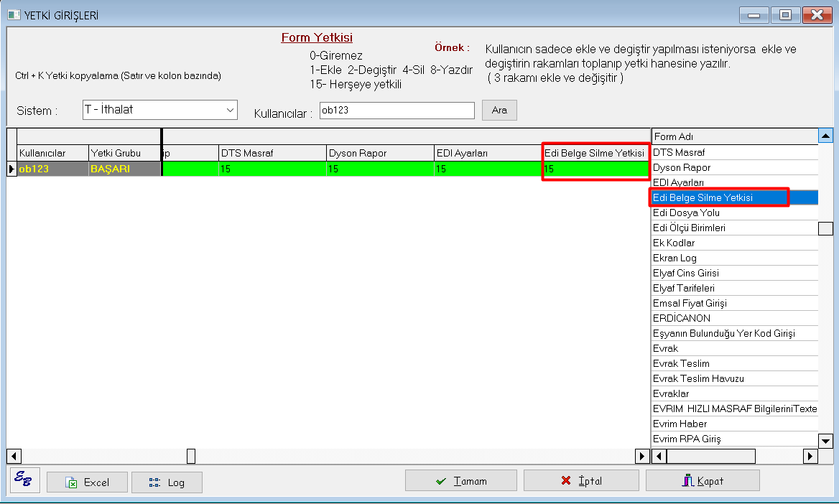
Task: Confirm changes with the Tamam button
Action: (461, 481)
